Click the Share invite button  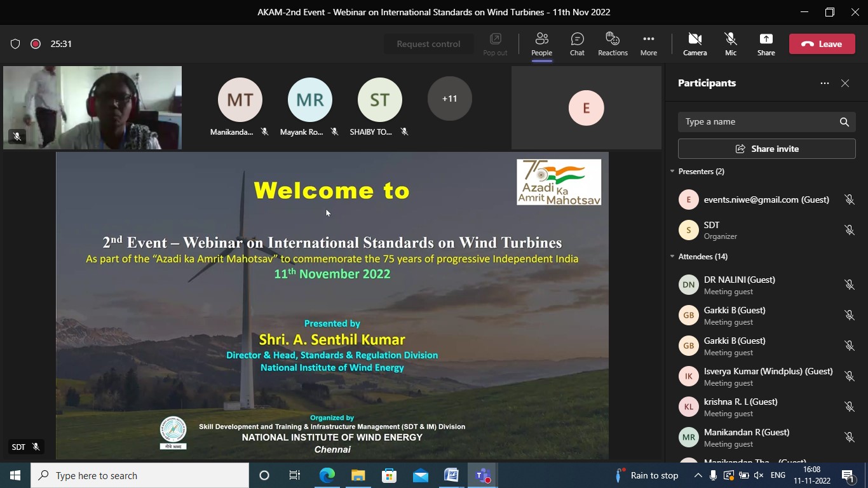click(x=766, y=149)
